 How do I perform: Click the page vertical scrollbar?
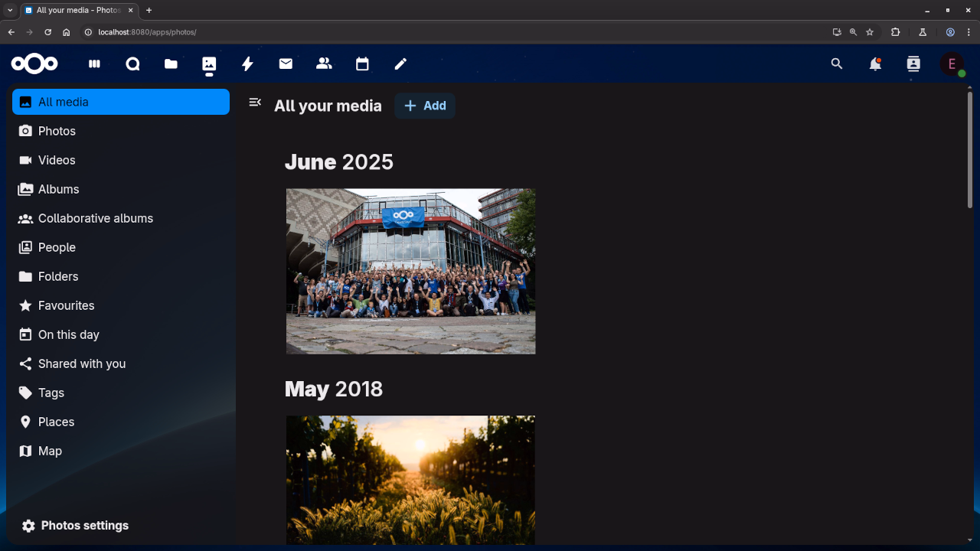969,153
